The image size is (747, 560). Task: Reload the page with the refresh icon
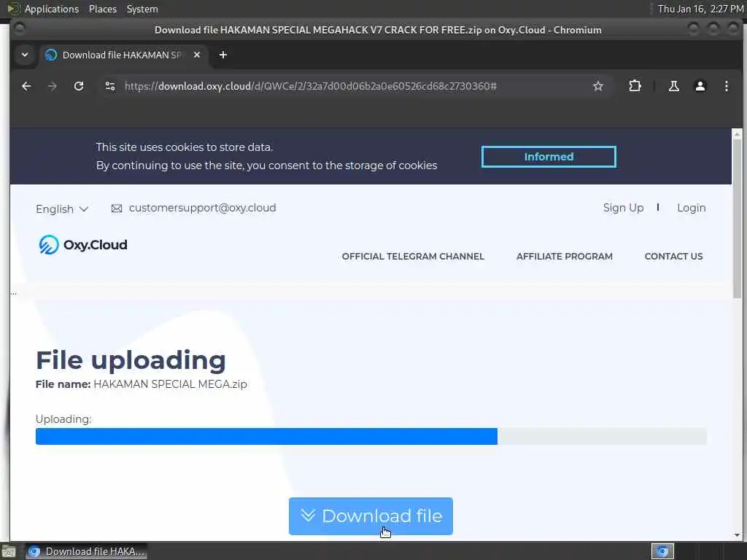pyautogui.click(x=79, y=86)
